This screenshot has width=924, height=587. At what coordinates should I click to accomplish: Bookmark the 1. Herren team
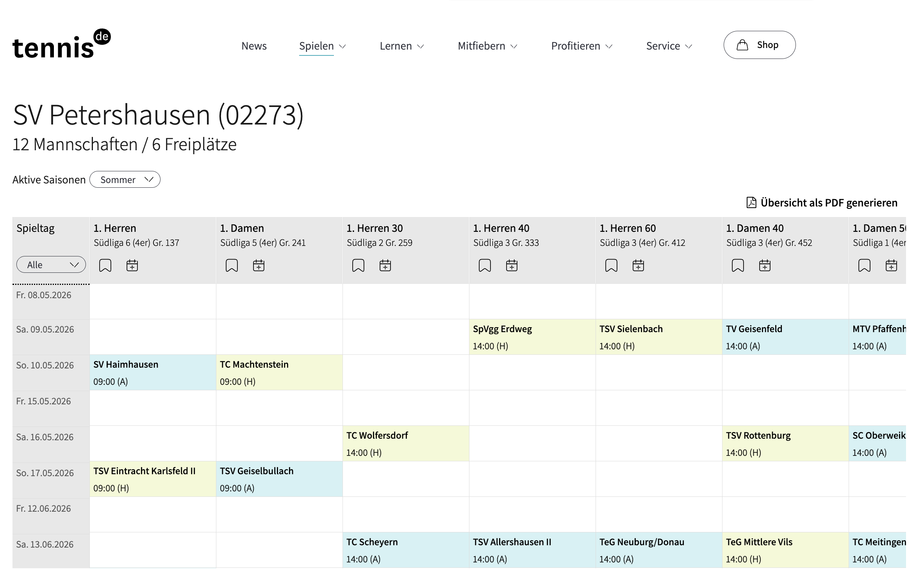pyautogui.click(x=105, y=265)
